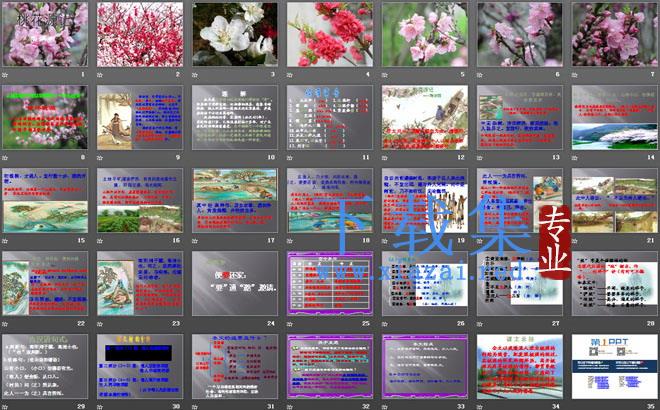Click the animation star icon under slide 31
Viewport: 660px width, 410px height.
[195, 407]
